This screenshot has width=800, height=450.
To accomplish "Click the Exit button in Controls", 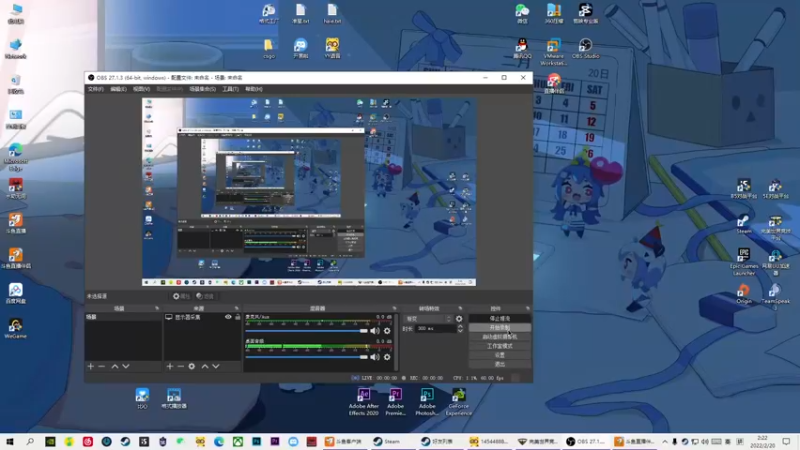I will [499, 364].
